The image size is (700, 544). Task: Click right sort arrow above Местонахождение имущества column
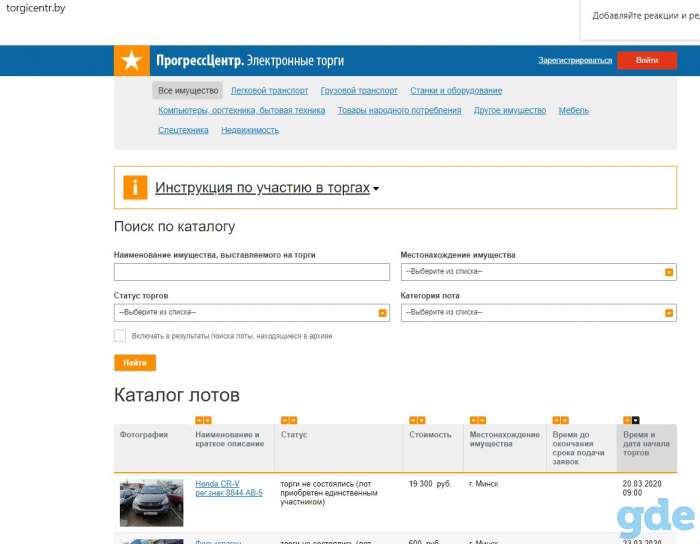[482, 420]
